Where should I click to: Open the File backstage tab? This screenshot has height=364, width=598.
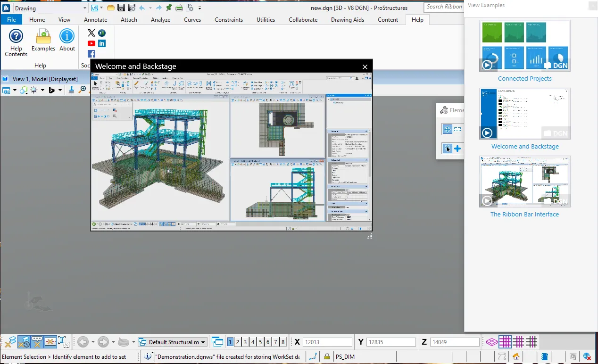point(11,20)
